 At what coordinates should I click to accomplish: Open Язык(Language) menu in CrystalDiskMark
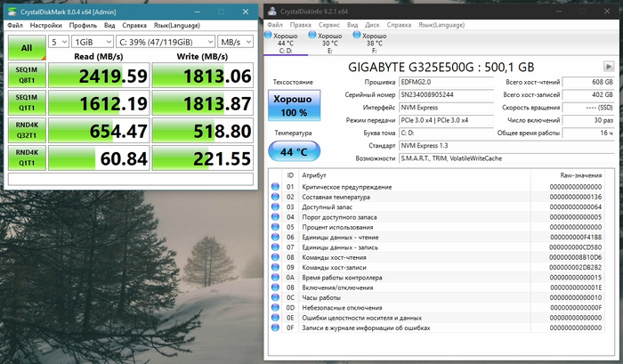176,26
